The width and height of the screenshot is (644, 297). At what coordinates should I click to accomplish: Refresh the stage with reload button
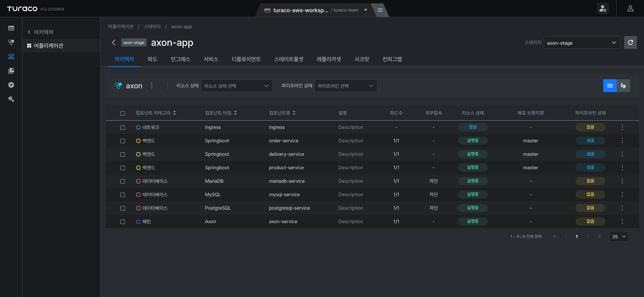pos(630,42)
